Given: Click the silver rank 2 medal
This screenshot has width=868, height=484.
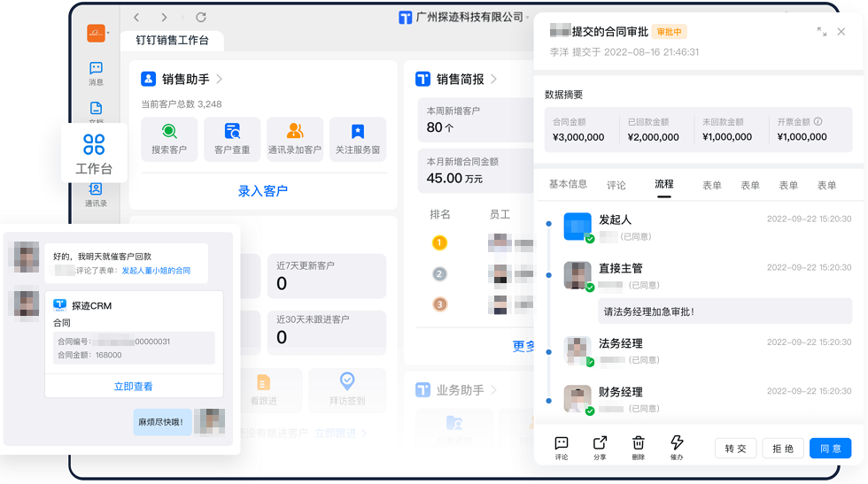Looking at the screenshot, I should pyautogui.click(x=439, y=273).
